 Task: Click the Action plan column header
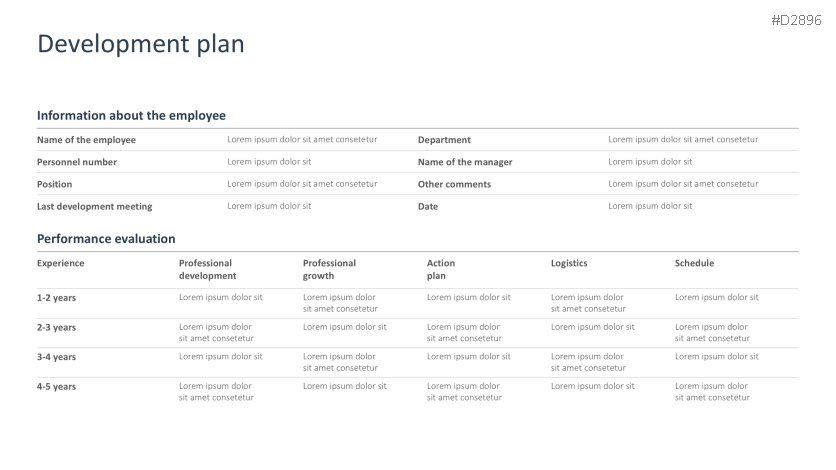440,269
